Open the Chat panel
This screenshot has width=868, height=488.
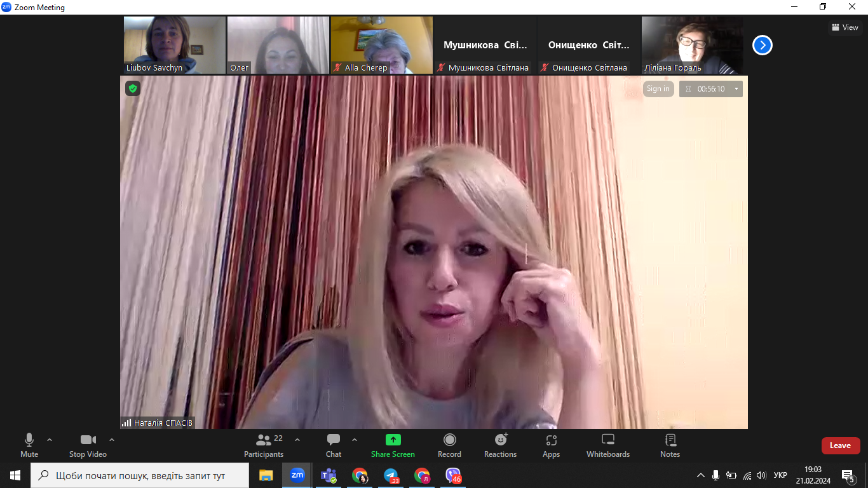[333, 445]
